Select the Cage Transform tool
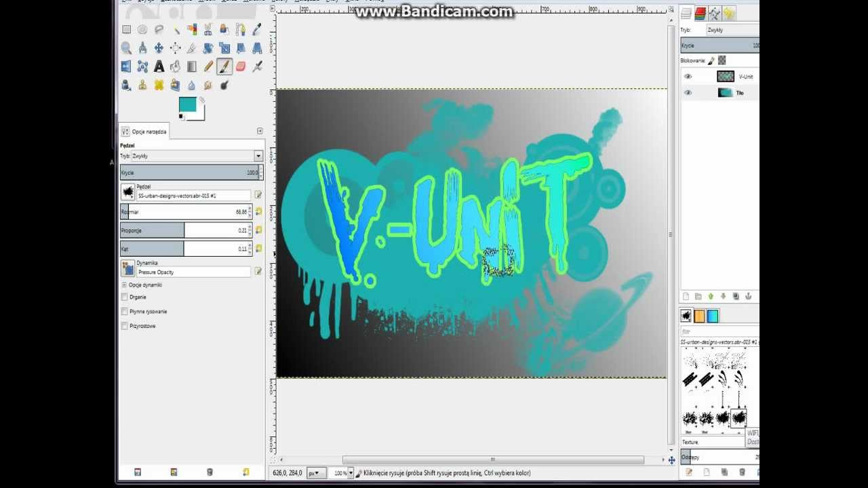The height and width of the screenshot is (488, 868). [142, 66]
